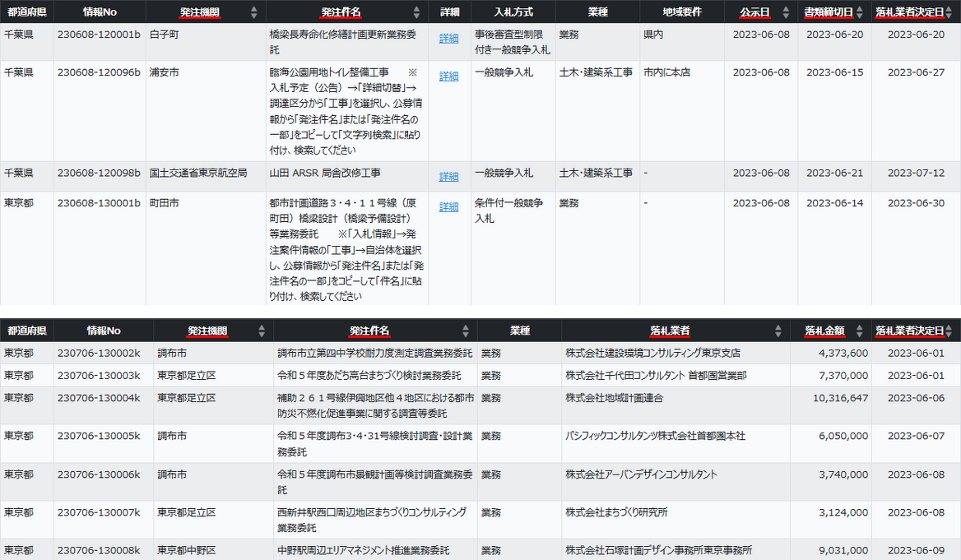
Task: Open the 詳細 link for 白子町 row
Action: pyautogui.click(x=448, y=39)
